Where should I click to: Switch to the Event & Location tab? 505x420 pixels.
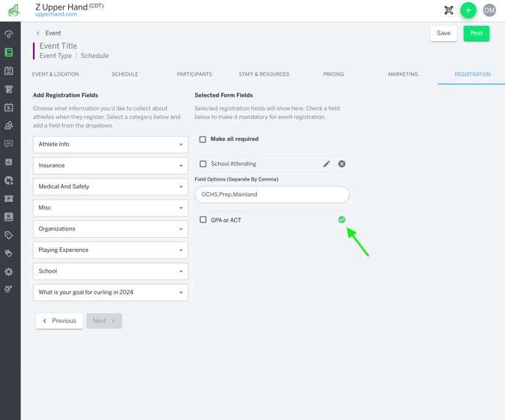pyautogui.click(x=55, y=74)
